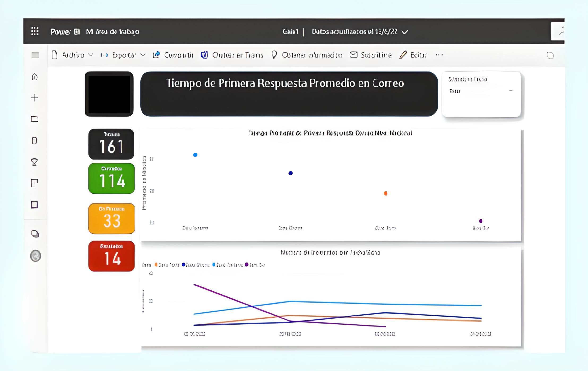Click the Create plus icon in sidebar
This screenshot has height=371, width=588.
[x=34, y=98]
